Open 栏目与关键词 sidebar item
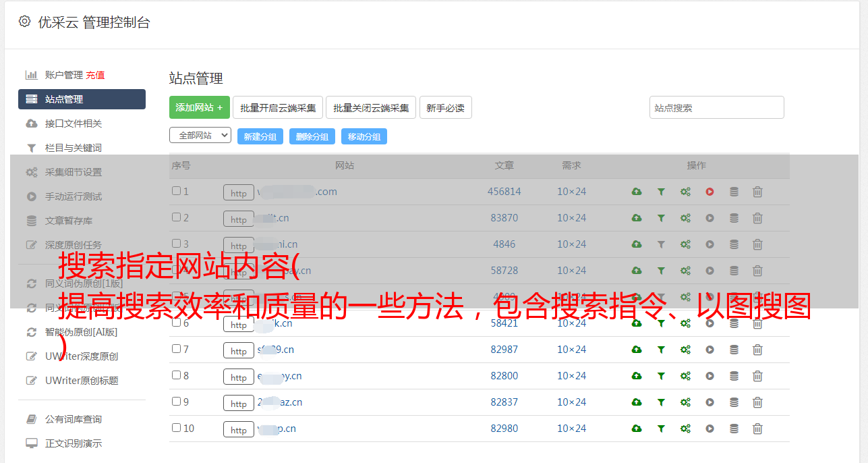868x463 pixels. [x=74, y=148]
